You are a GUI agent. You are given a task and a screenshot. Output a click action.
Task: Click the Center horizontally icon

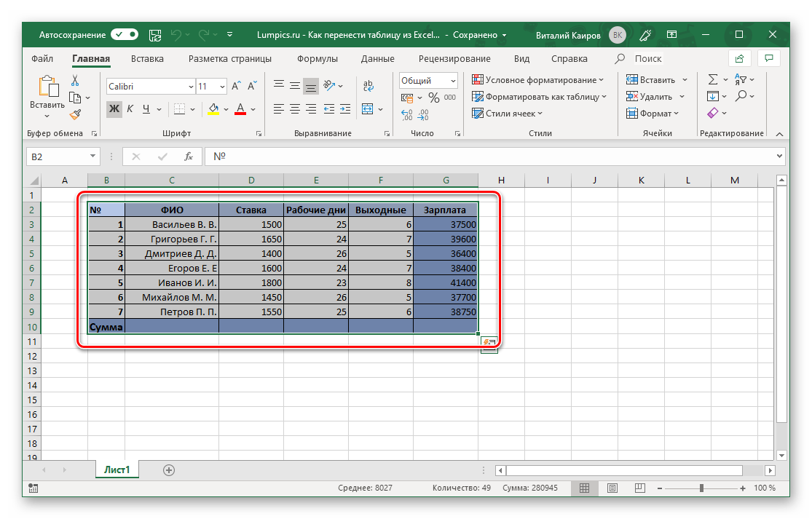(295, 109)
